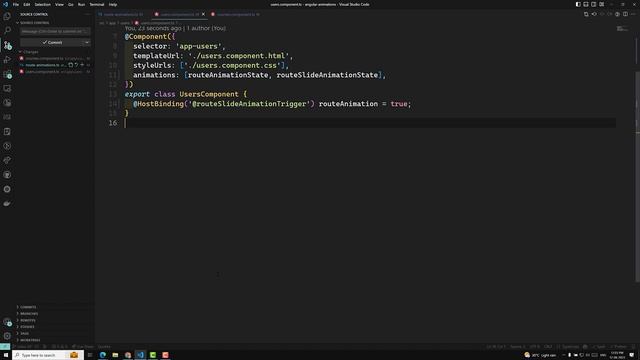Click the Open Changes icon in editor toolbar
640x360 pixels.
click(586, 14)
